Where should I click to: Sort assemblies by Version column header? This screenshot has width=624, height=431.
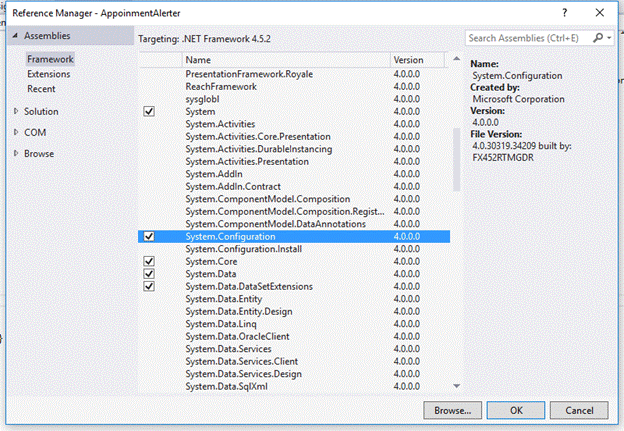pos(417,60)
